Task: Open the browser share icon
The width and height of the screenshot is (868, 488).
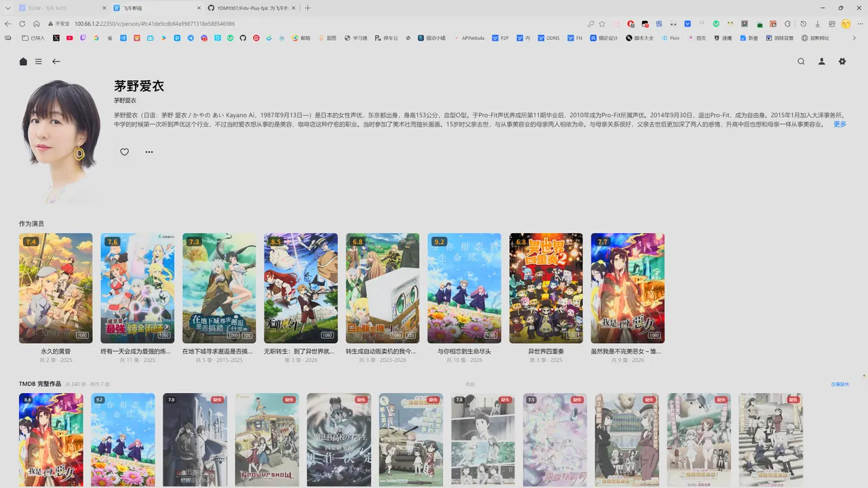Action: tap(832, 24)
